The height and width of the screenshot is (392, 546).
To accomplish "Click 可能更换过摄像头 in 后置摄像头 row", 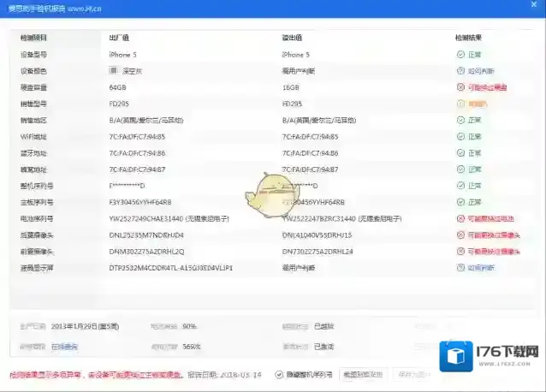I will [x=494, y=235].
